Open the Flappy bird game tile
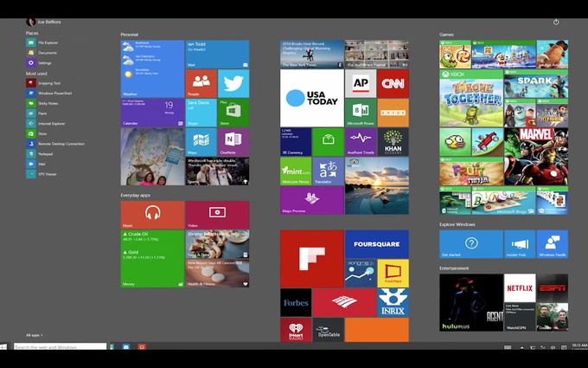The width and height of the screenshot is (588, 368). [455, 142]
